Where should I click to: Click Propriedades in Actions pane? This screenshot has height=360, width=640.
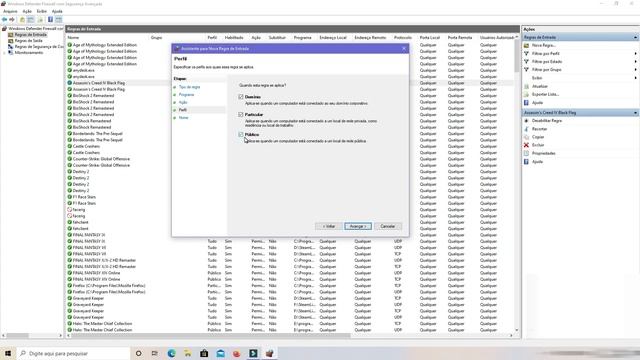point(544,153)
